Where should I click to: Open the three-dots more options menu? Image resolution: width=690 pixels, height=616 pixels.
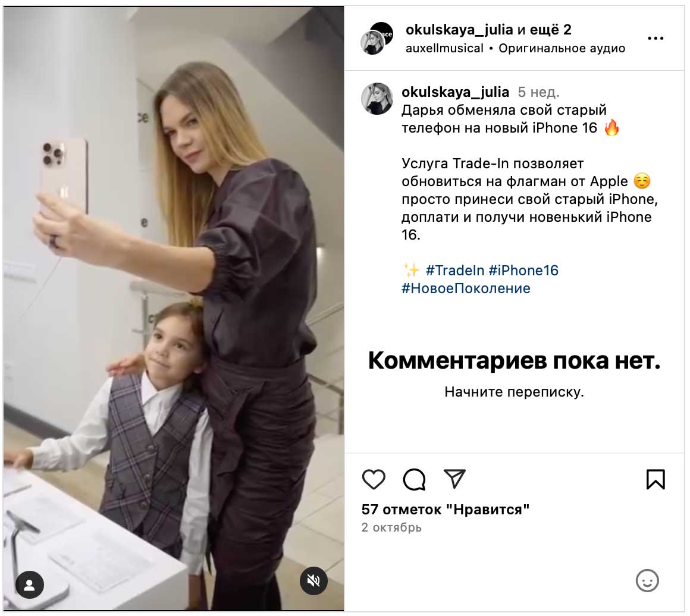[655, 38]
